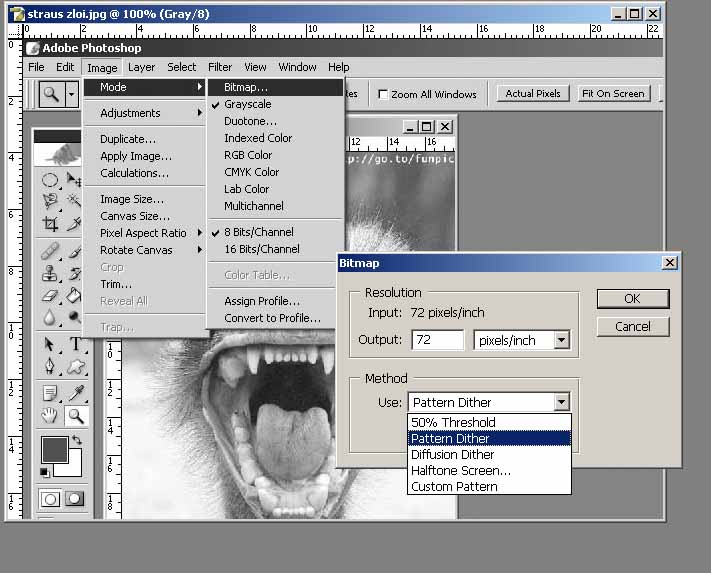Screen dimensions: 711x573
Task: Select the Notes tool
Action: 50,393
